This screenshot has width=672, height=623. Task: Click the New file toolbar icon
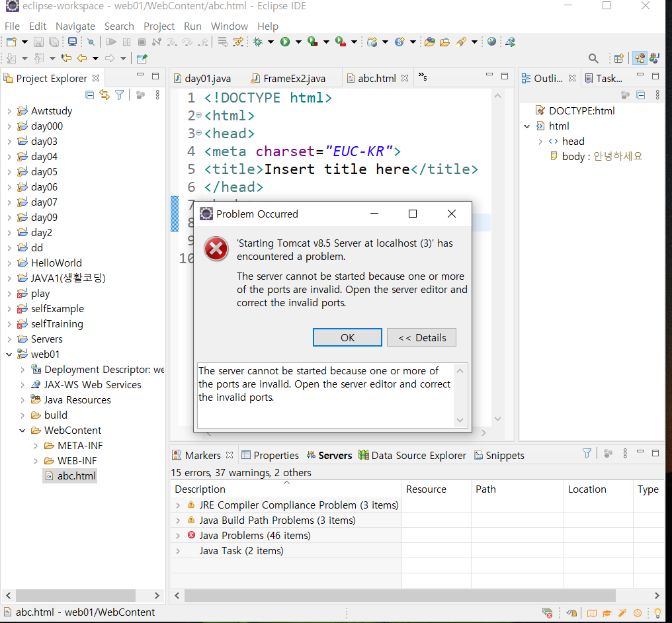[11, 42]
